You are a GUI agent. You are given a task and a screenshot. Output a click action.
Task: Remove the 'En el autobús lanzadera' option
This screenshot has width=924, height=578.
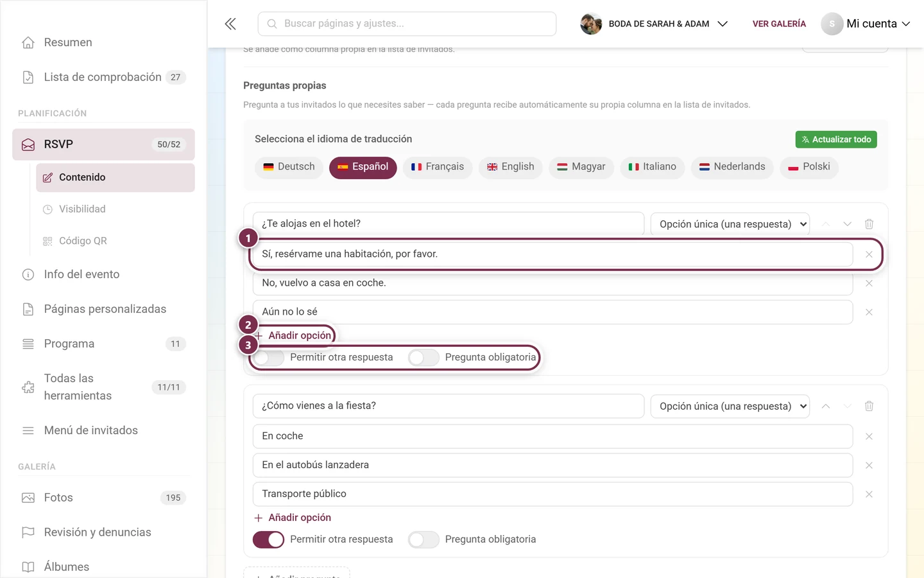coord(869,466)
